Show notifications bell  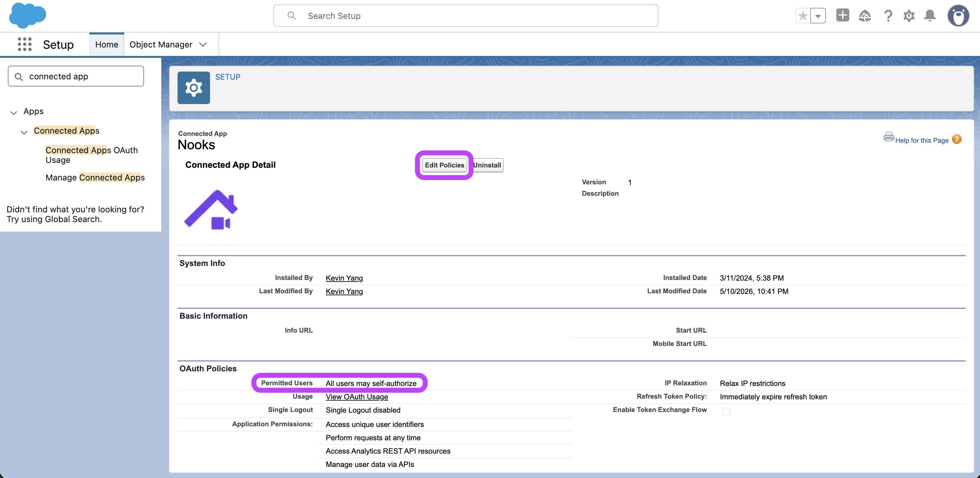pos(930,16)
